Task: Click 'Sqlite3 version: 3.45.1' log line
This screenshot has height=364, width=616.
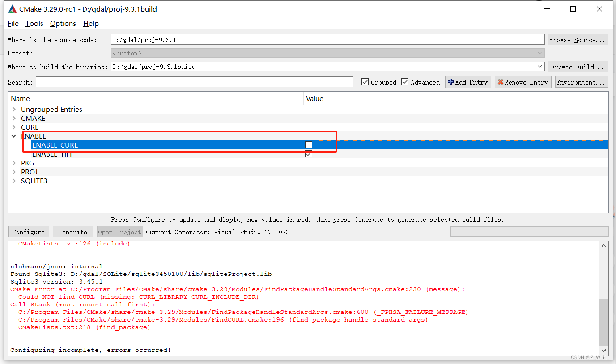Action: [56, 282]
